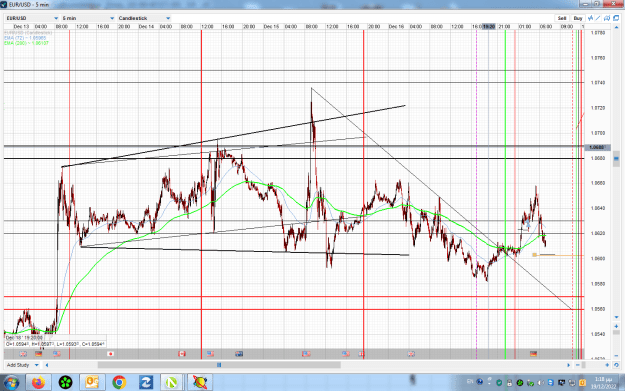Open Outlook from the taskbar
The height and width of the screenshot is (391, 625).
92,383
